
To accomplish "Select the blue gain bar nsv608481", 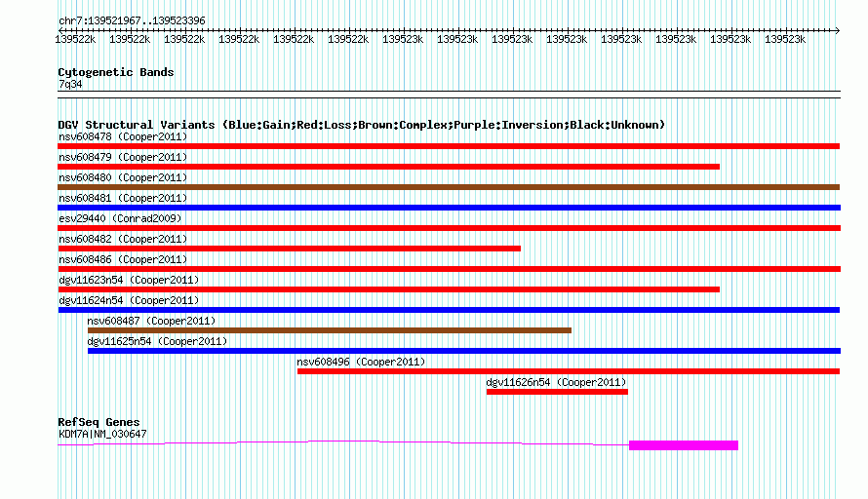I will coord(449,208).
